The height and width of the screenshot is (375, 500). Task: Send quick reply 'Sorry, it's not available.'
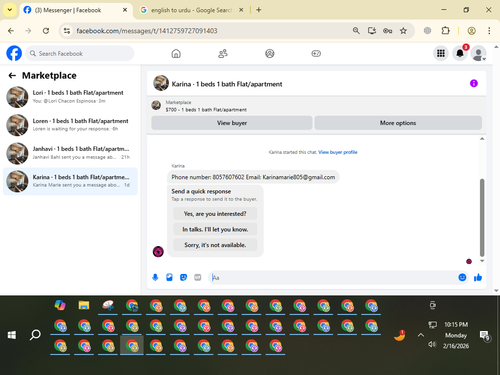click(215, 245)
